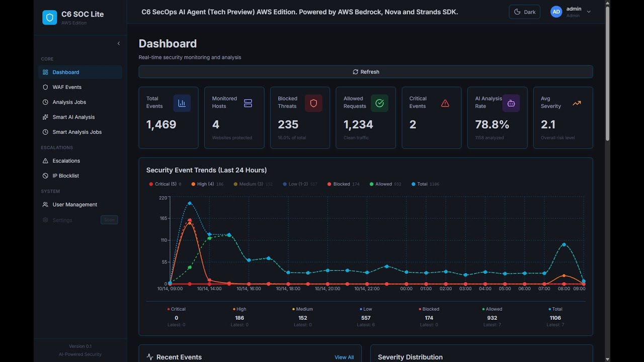Click the Total Events bar chart icon

pyautogui.click(x=182, y=103)
